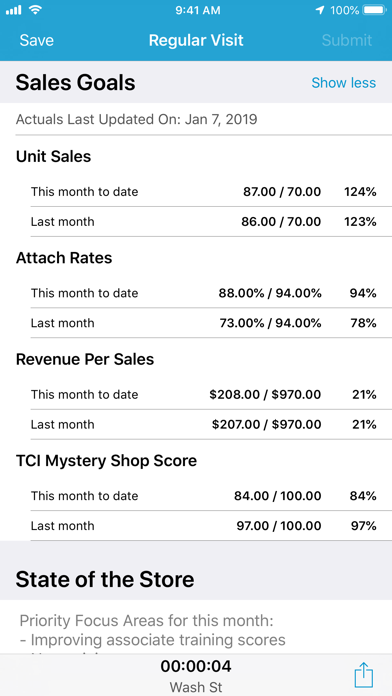Tap the cellular signal bars icon
392x696 pixels.
pos(14,10)
